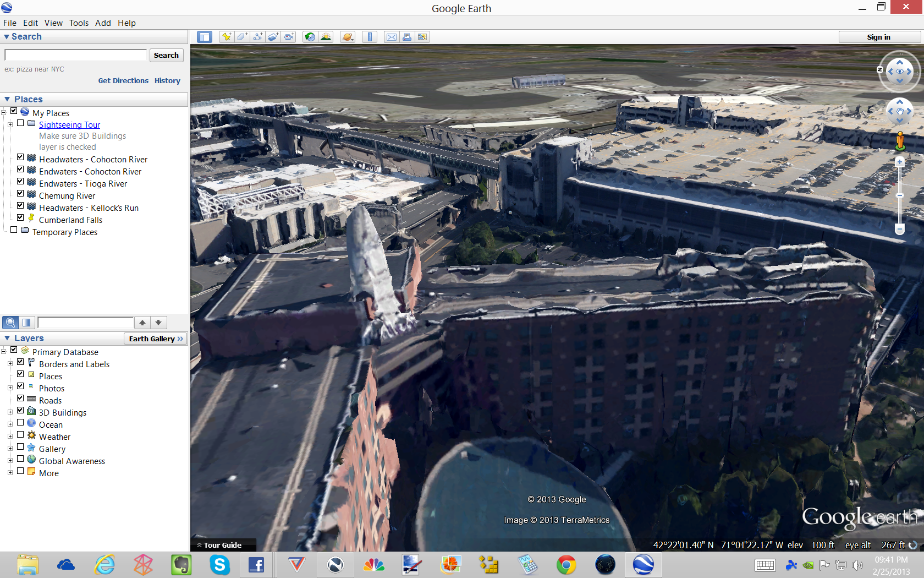Open the File menu
Viewport: 924px width, 578px height.
point(10,23)
